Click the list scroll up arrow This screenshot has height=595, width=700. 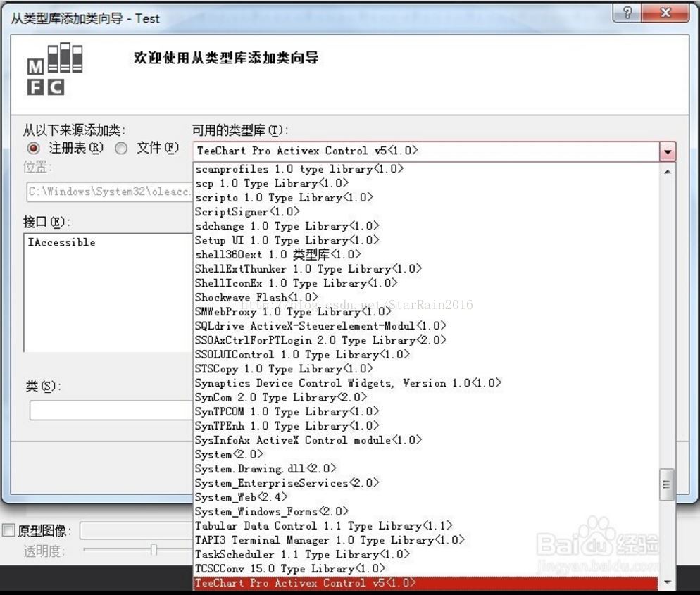coord(667,171)
